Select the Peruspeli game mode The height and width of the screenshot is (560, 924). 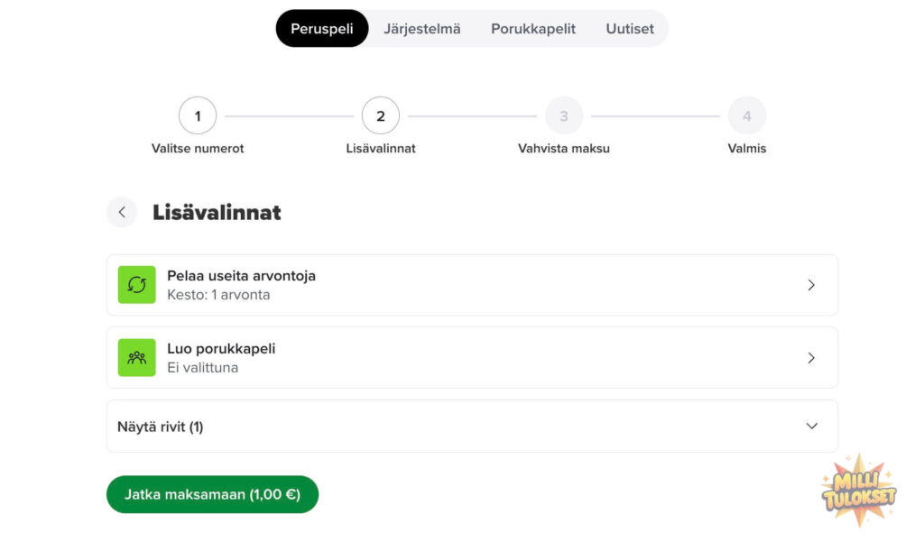pos(322,28)
